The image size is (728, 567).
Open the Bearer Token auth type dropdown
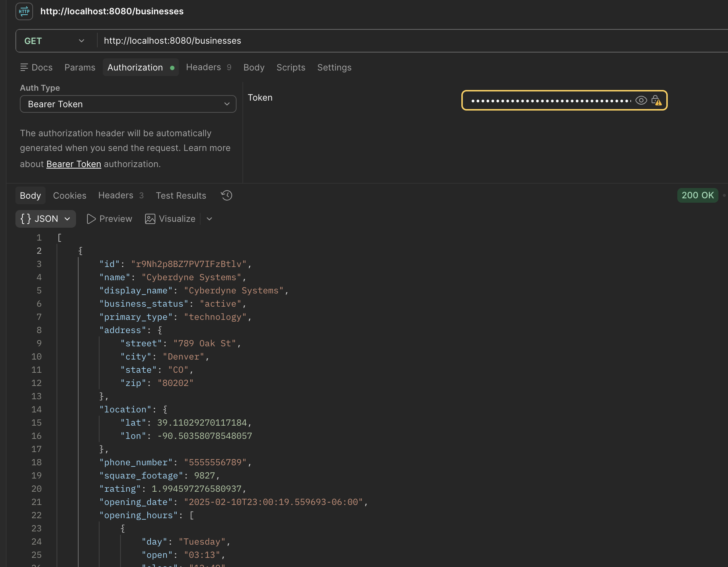click(128, 104)
